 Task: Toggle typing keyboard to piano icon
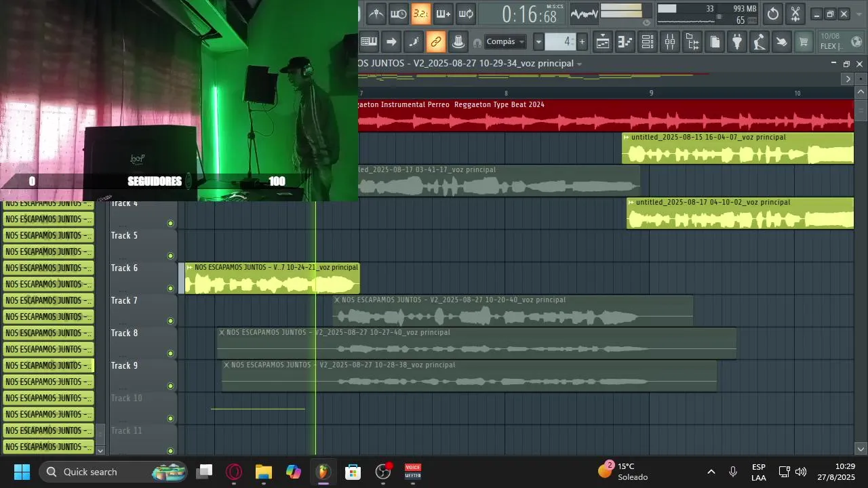tap(369, 42)
